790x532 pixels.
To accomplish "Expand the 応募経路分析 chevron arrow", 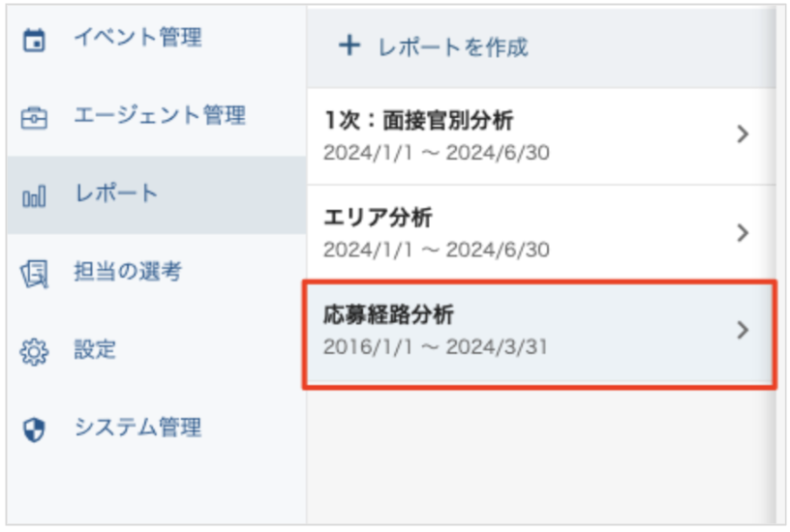I will tap(743, 330).
